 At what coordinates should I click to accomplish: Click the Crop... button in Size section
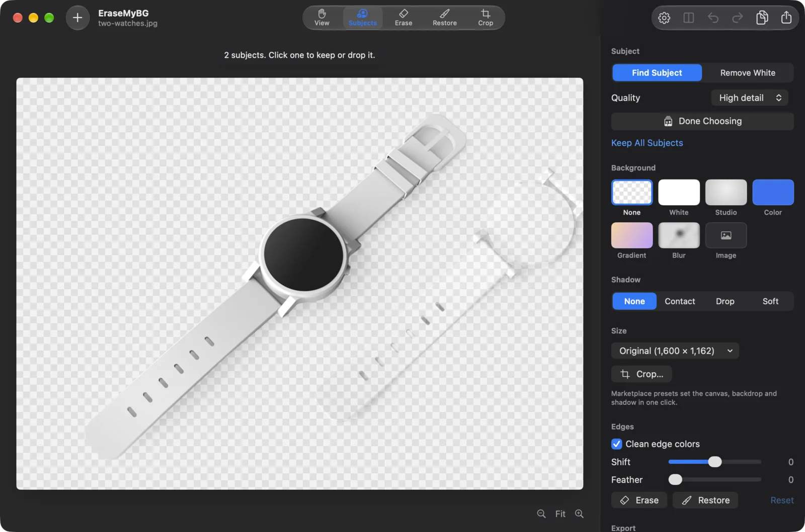641,374
